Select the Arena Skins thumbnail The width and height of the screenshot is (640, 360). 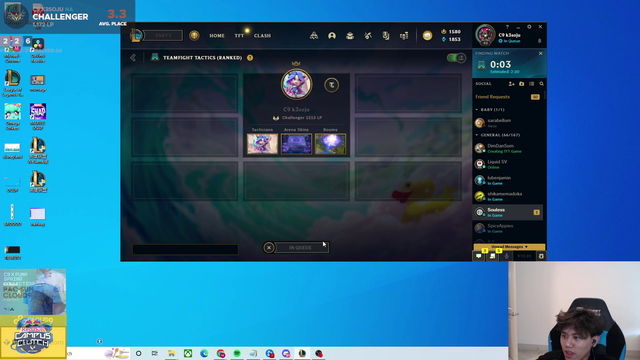point(296,144)
